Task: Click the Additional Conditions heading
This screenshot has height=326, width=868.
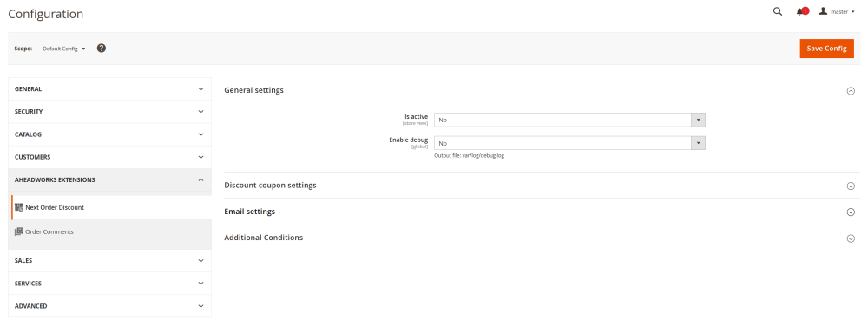Action: pos(264,238)
